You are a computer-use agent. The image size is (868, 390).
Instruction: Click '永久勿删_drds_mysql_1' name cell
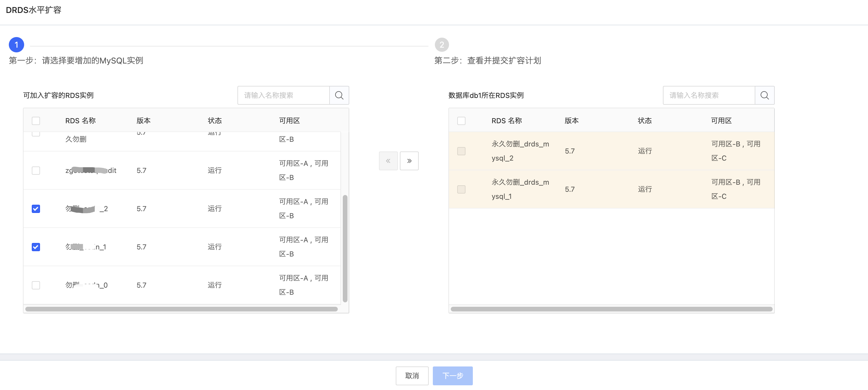click(520, 189)
